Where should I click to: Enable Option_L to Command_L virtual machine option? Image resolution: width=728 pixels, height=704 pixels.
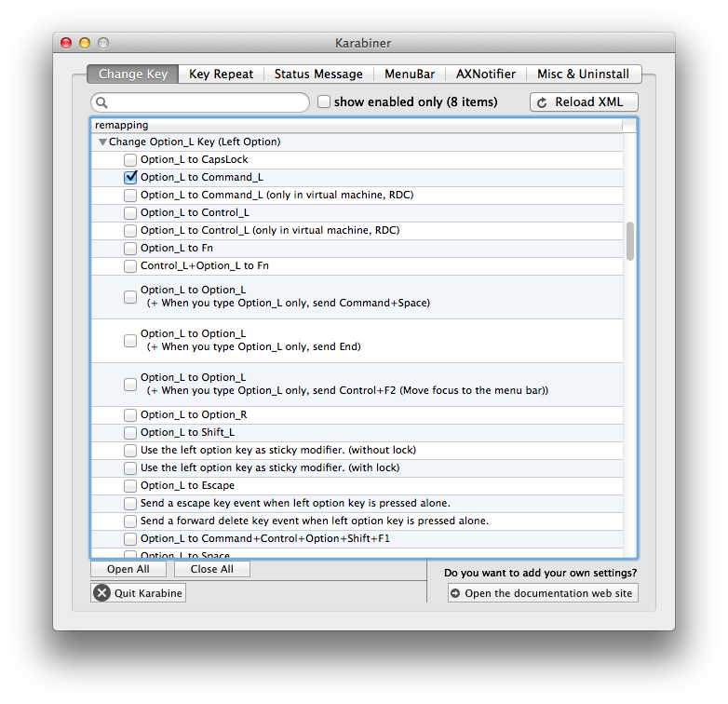[x=130, y=195]
